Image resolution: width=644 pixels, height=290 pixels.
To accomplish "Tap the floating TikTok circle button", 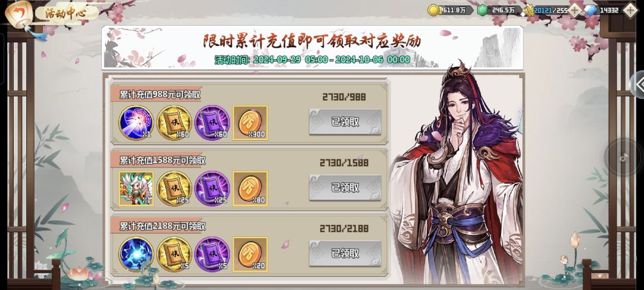I will 624,158.
